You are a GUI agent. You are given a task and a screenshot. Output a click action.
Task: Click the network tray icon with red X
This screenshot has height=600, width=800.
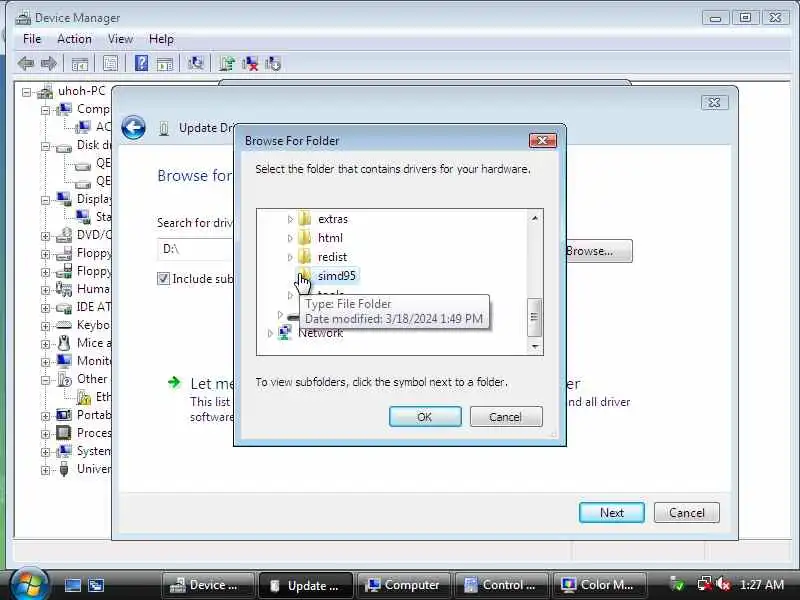pyautogui.click(x=705, y=584)
